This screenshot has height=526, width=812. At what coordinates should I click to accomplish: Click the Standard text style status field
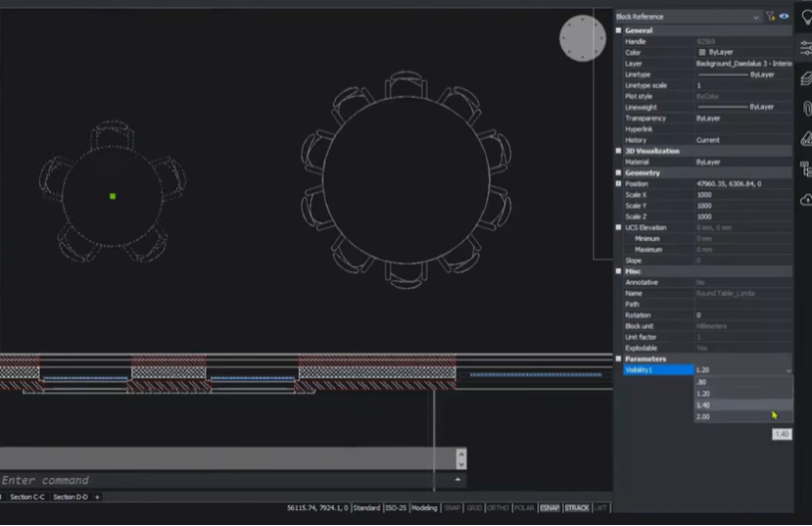pyautogui.click(x=366, y=508)
